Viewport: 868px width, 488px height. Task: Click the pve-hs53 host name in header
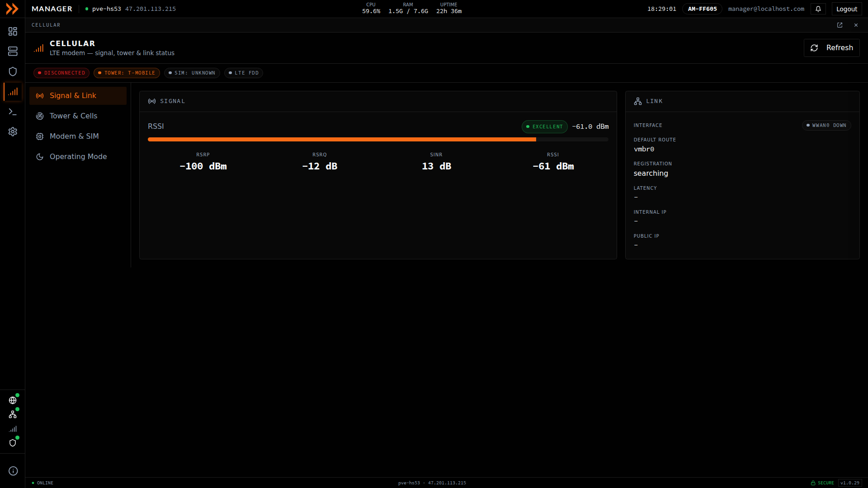coord(106,9)
